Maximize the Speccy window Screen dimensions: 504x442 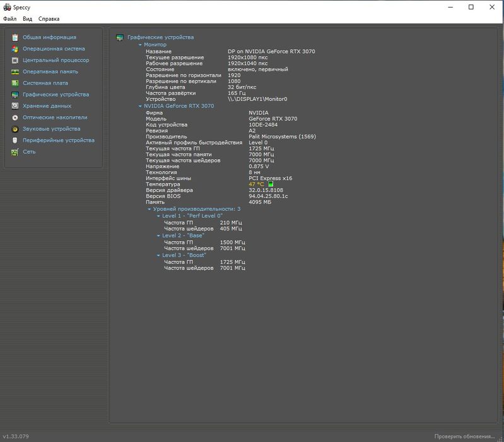point(471,7)
